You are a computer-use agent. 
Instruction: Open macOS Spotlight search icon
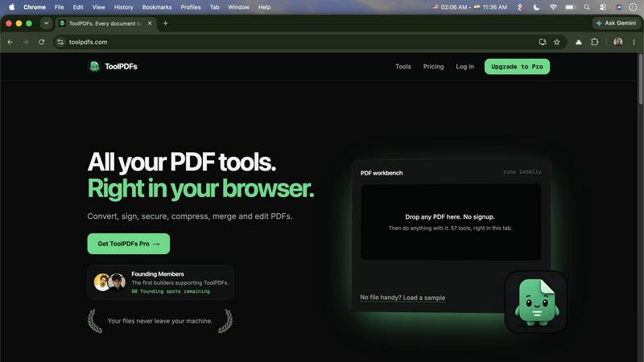click(587, 7)
